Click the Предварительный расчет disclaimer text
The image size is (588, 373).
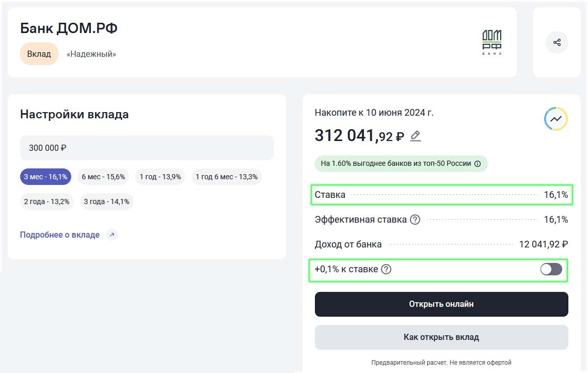(441, 363)
